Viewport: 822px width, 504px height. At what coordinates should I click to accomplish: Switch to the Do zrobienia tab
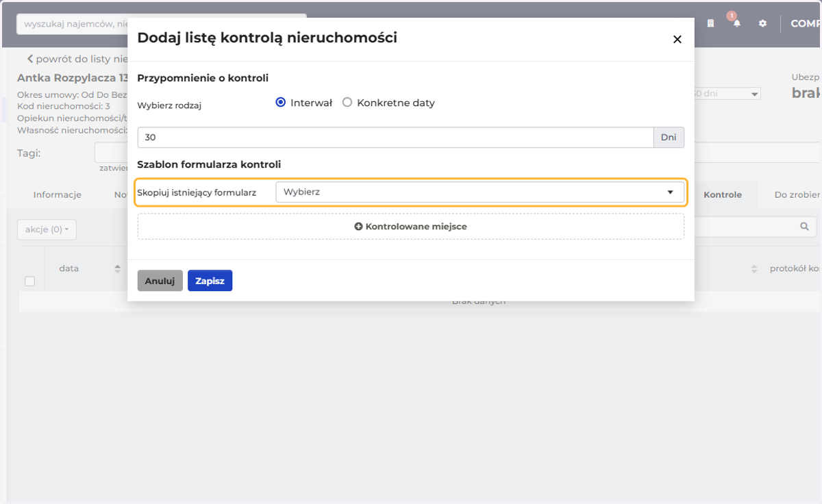coord(798,194)
